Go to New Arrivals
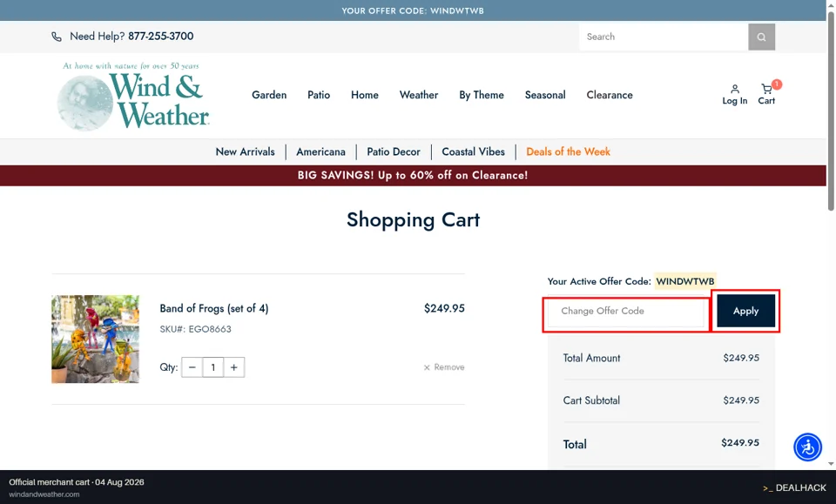This screenshot has width=836, height=504. click(x=246, y=151)
